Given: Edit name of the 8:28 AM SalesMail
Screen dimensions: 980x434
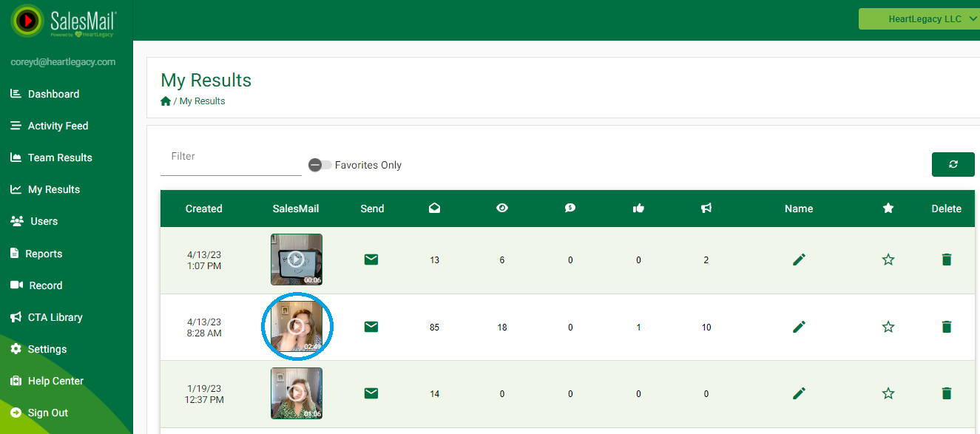Looking at the screenshot, I should point(799,327).
